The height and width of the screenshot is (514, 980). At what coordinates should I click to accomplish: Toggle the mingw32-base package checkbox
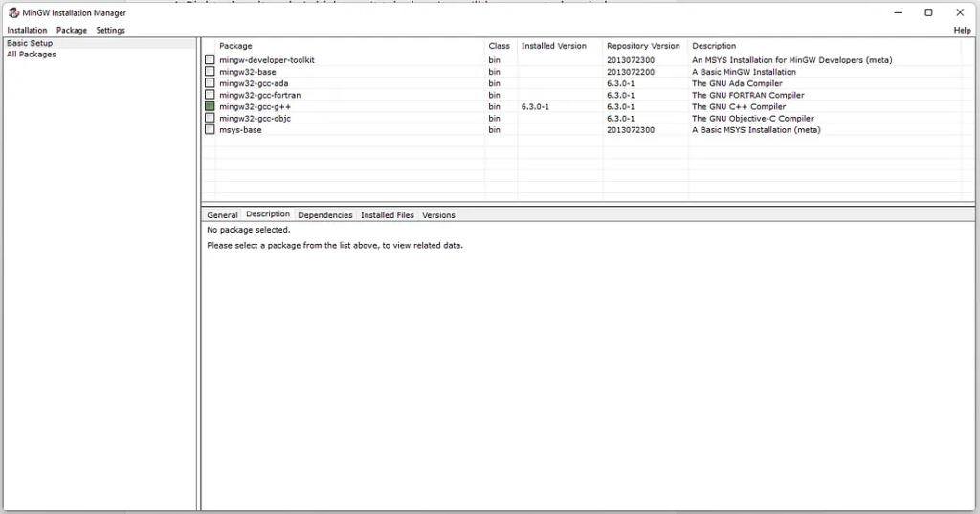point(210,71)
